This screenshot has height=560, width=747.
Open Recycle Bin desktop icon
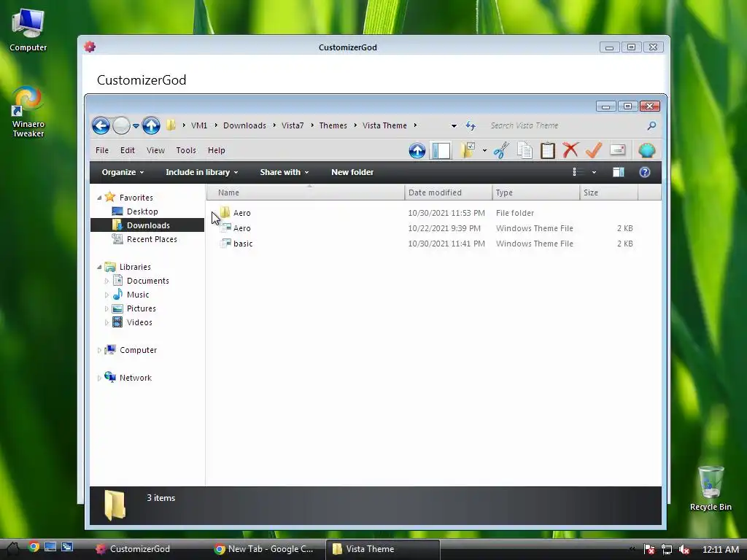coord(711,488)
